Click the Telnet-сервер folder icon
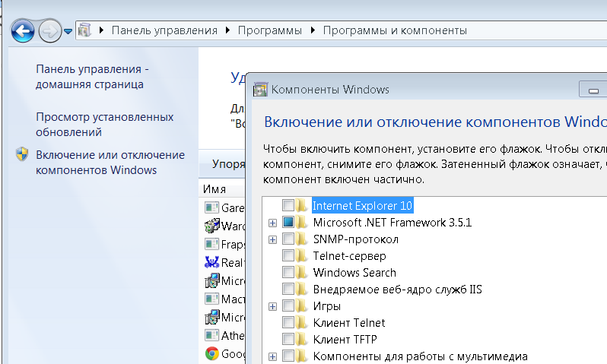This screenshot has width=607, height=364. pyautogui.click(x=303, y=256)
